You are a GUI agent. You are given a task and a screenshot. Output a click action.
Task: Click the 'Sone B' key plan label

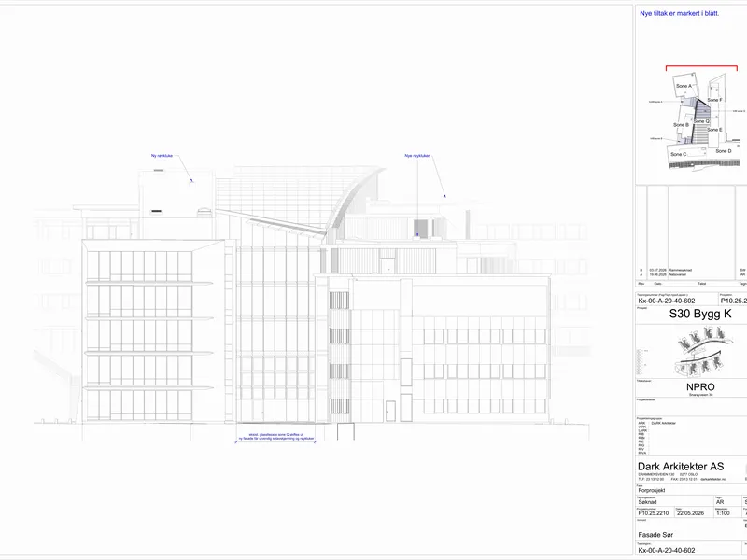[x=681, y=125]
